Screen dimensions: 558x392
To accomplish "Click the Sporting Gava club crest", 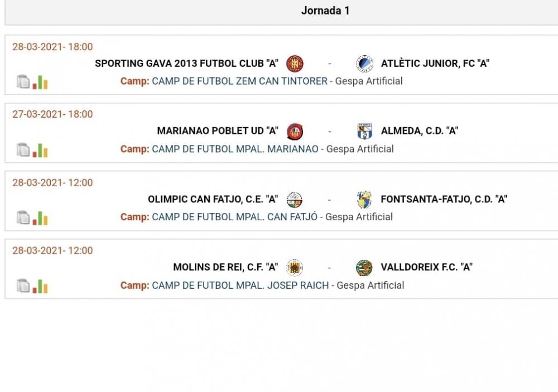I will [x=295, y=64].
